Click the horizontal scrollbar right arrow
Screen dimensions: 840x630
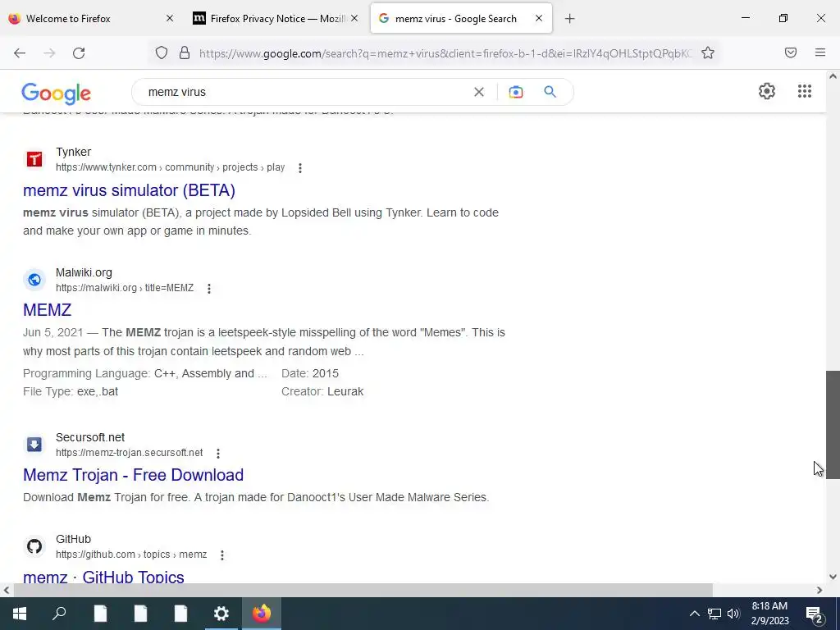819,591
